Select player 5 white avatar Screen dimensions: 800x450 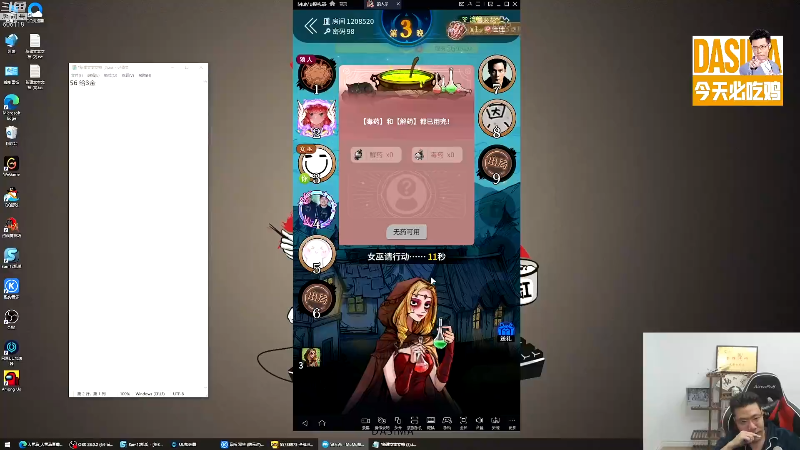point(317,254)
